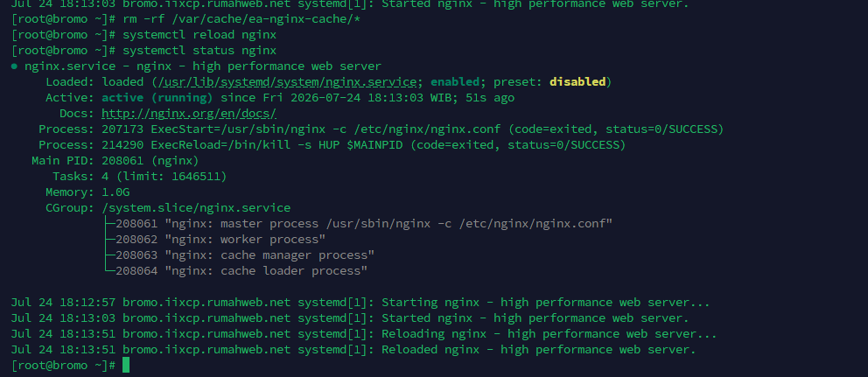Screen dimensions: 868x377
Task: Click the "Reloading nginx" log line
Action: 364,334
